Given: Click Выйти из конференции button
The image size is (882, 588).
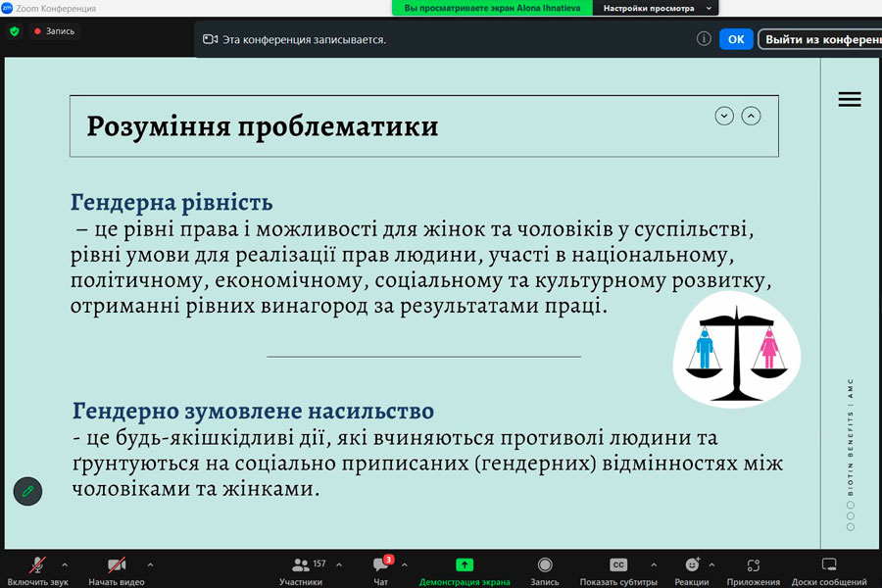Looking at the screenshot, I should tap(820, 39).
